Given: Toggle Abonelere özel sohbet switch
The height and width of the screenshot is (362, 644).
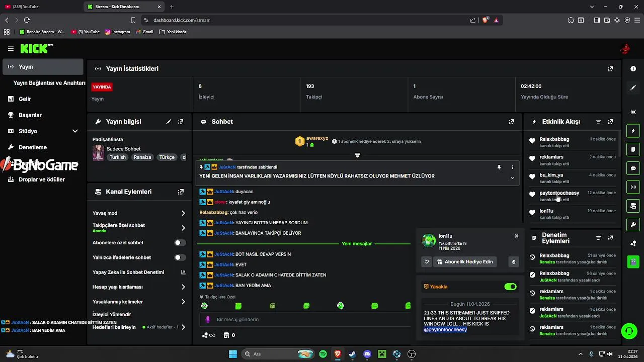Looking at the screenshot, I should 180,243.
